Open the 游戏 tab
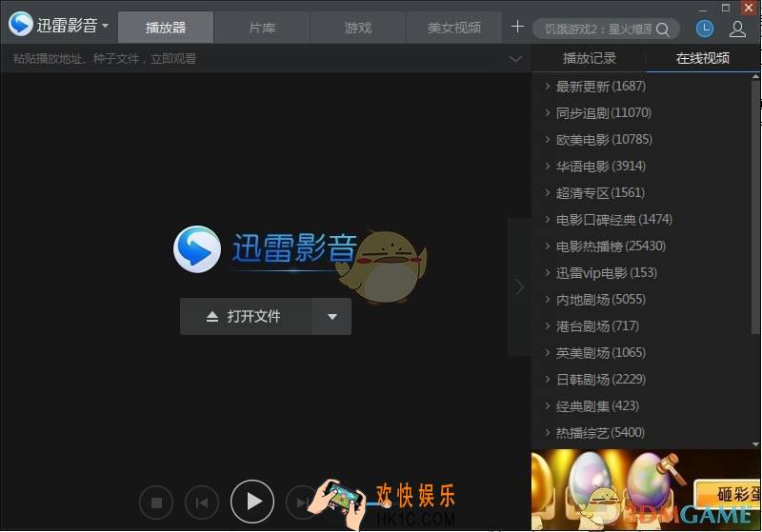Viewport: 762px width, 532px height. click(x=358, y=28)
